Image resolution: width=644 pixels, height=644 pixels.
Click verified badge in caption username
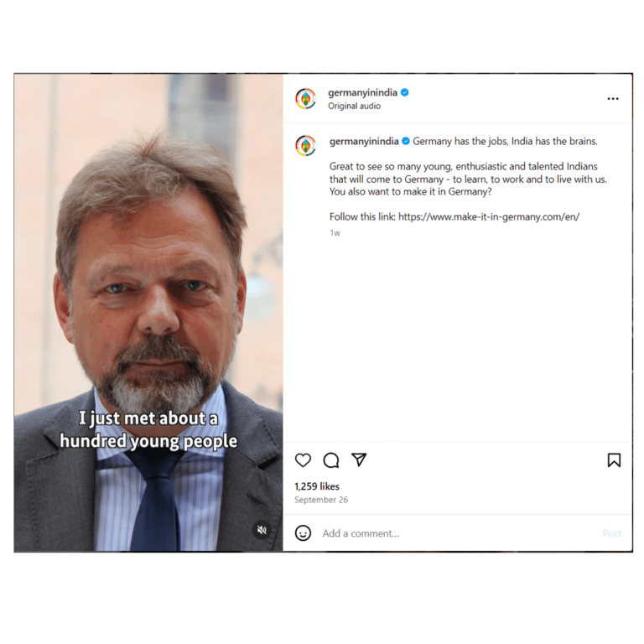pos(406,141)
